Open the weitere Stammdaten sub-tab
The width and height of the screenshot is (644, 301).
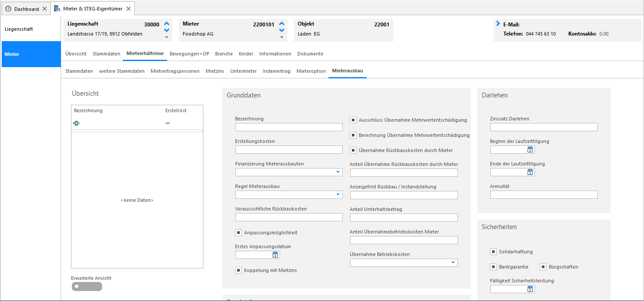point(122,71)
